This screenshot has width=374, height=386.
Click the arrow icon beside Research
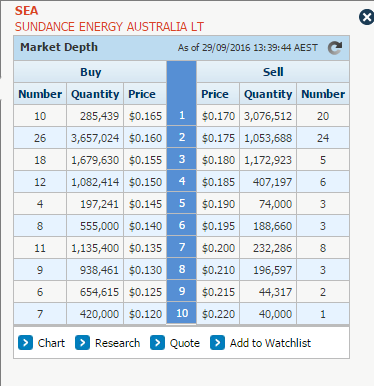82,343
